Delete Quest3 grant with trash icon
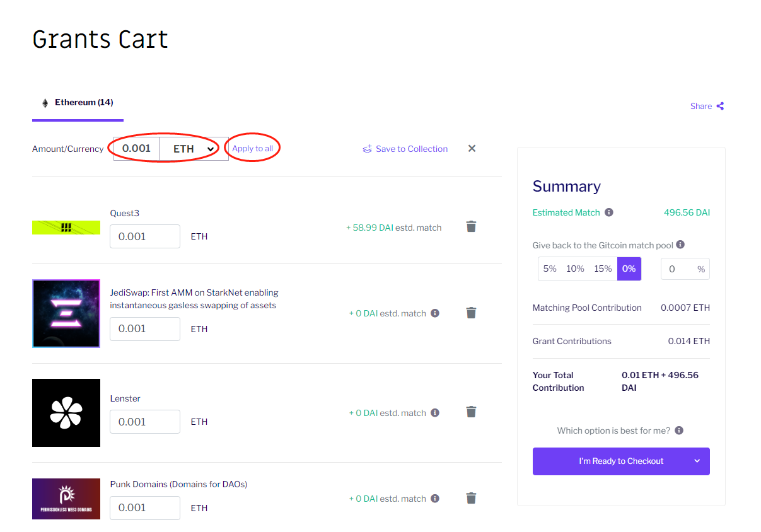Viewport: 761px width, 532px height. click(471, 227)
